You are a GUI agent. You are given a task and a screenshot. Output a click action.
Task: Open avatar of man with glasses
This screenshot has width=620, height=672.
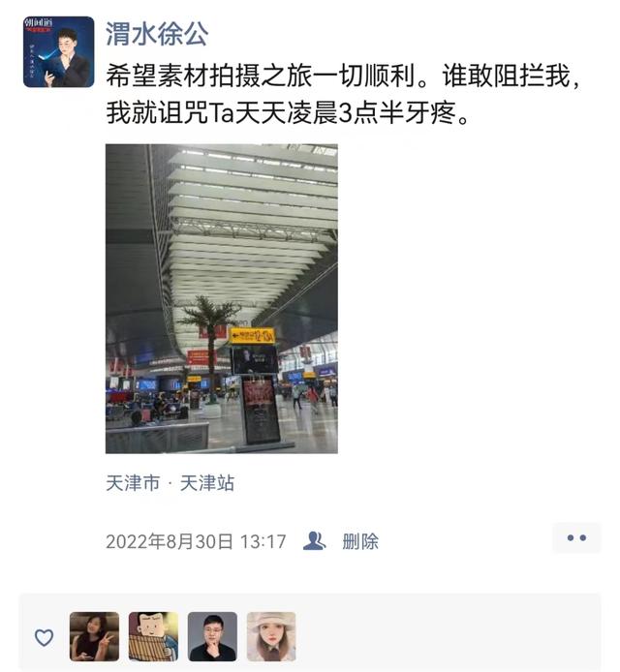212,636
